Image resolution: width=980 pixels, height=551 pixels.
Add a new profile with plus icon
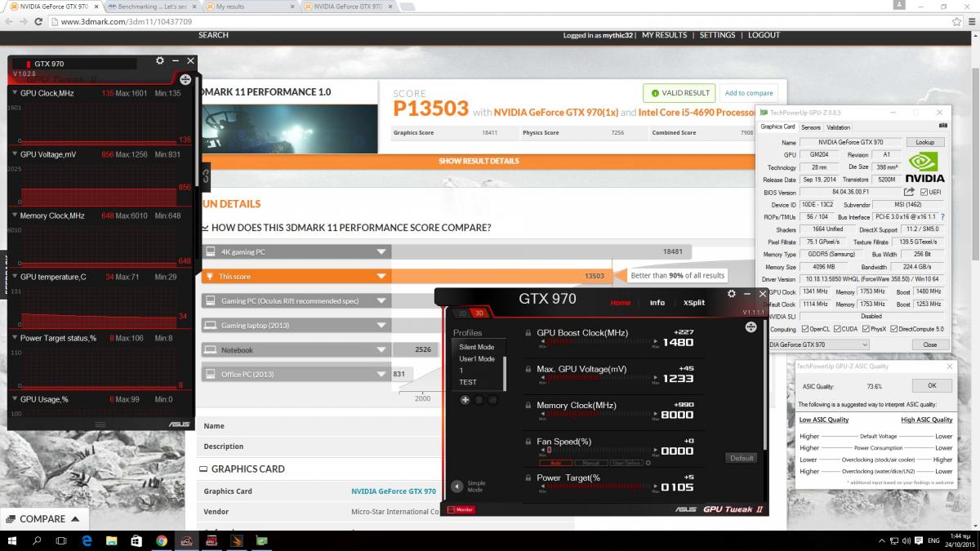coord(465,400)
